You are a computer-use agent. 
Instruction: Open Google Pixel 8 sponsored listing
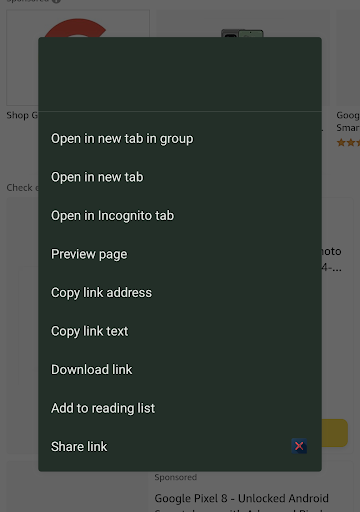pyautogui.click(x=241, y=499)
